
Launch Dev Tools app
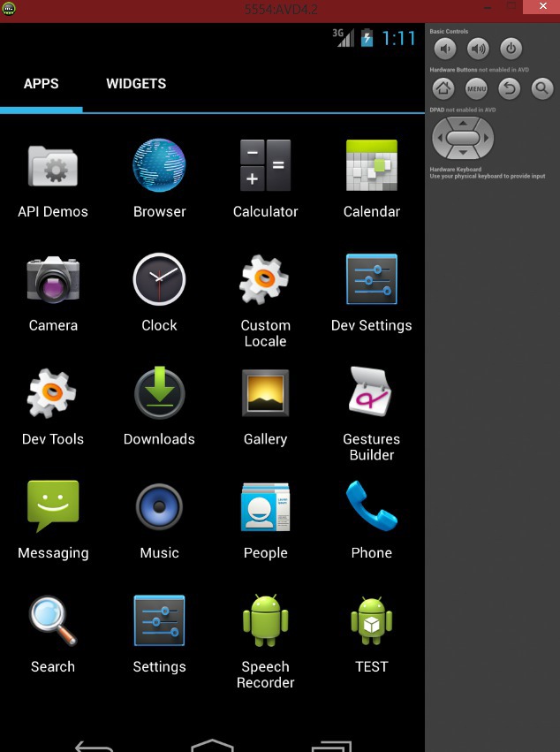click(53, 407)
